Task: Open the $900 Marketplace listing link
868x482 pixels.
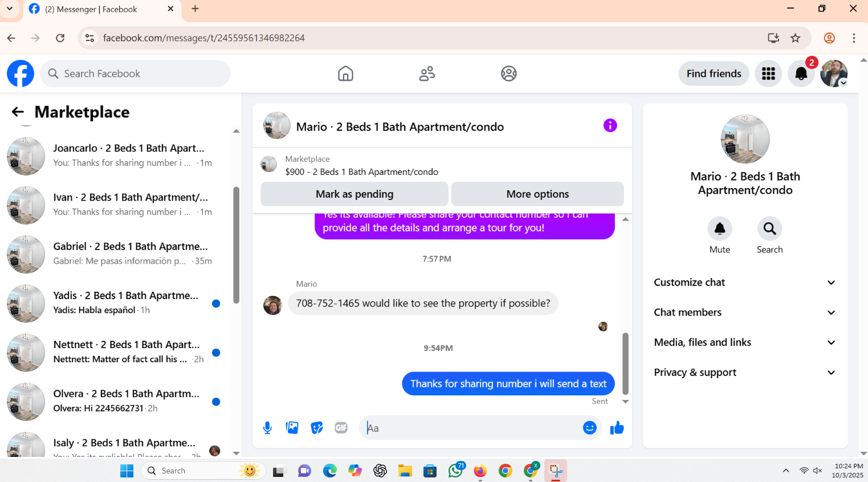Action: coord(361,172)
